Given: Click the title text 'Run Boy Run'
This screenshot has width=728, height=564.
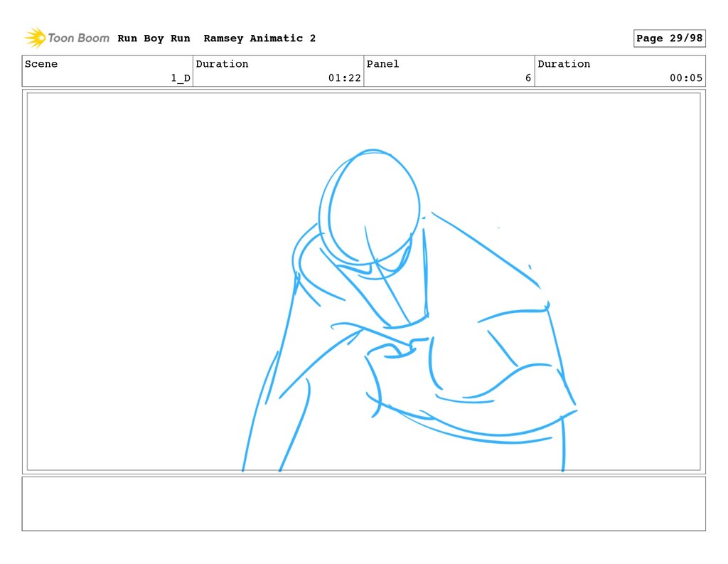Looking at the screenshot, I should point(154,38).
